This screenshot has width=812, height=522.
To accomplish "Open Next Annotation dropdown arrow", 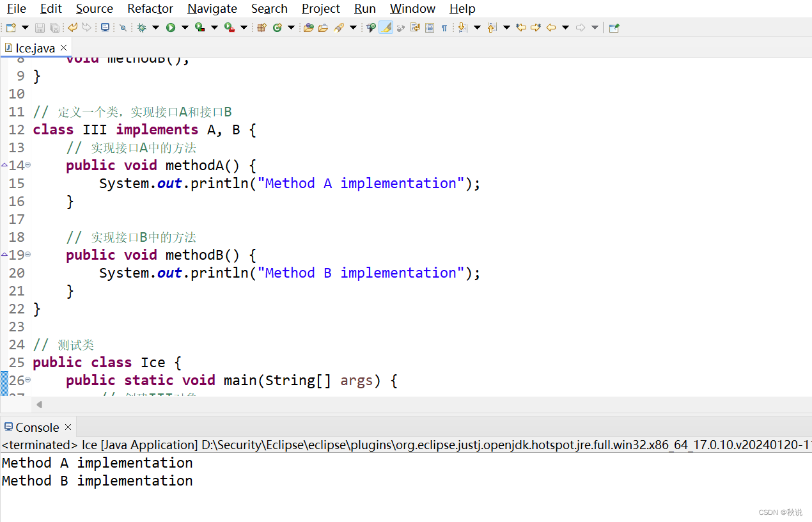I will pyautogui.click(x=477, y=28).
